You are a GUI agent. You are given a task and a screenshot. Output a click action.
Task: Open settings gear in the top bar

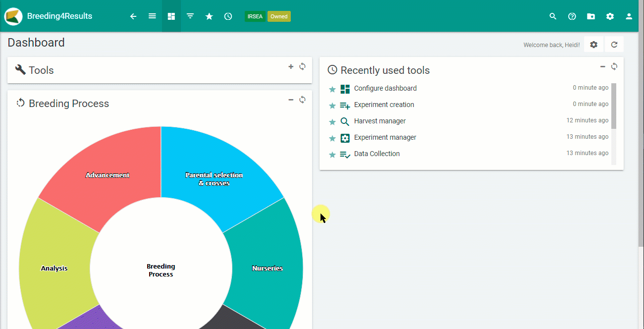pos(610,16)
